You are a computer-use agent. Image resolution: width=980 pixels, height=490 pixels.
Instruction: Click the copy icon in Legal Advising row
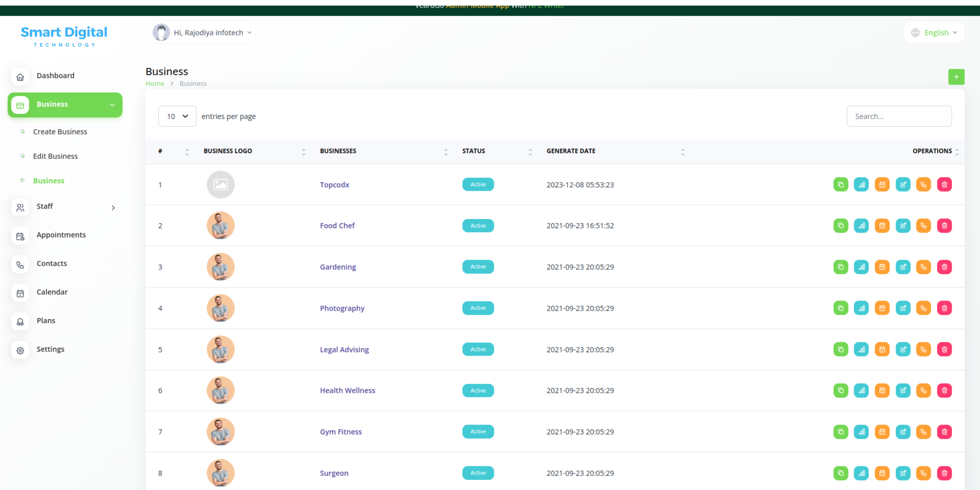[x=841, y=349]
